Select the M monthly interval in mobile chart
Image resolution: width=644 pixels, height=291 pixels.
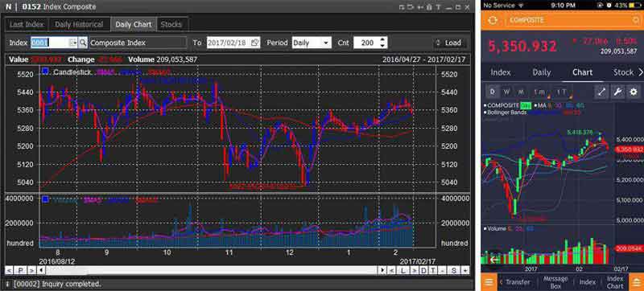coord(520,92)
